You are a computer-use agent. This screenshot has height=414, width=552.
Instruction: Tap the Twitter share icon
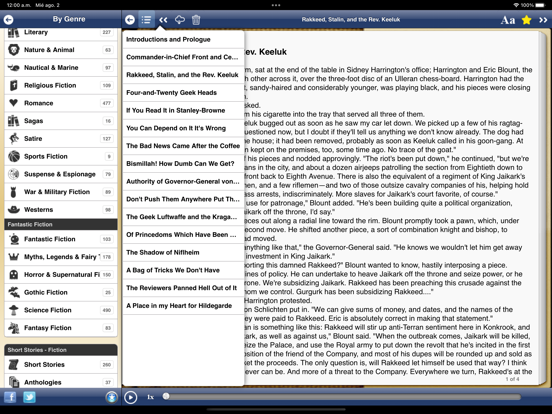(29, 397)
